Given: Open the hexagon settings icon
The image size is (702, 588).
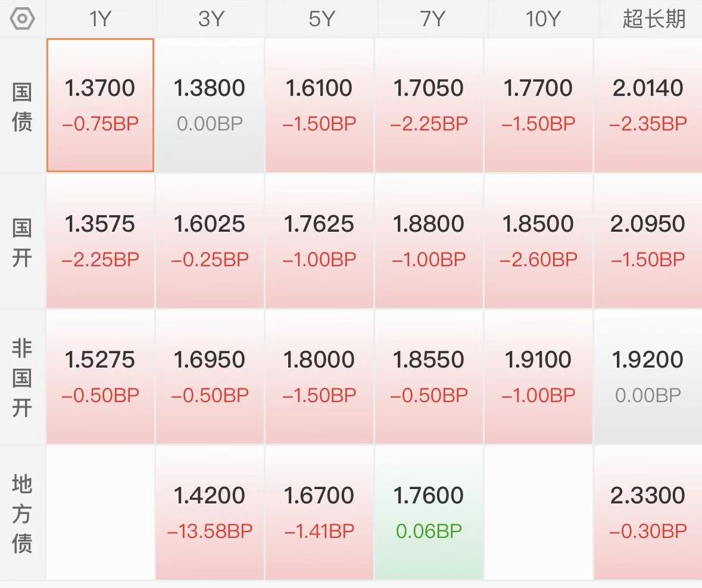Looking at the screenshot, I should pos(23,19).
